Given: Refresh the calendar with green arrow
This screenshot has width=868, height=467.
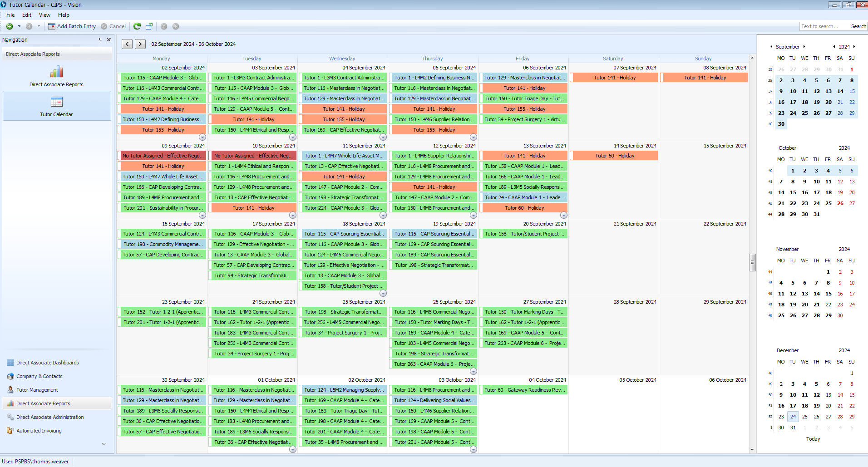Looking at the screenshot, I should [137, 26].
